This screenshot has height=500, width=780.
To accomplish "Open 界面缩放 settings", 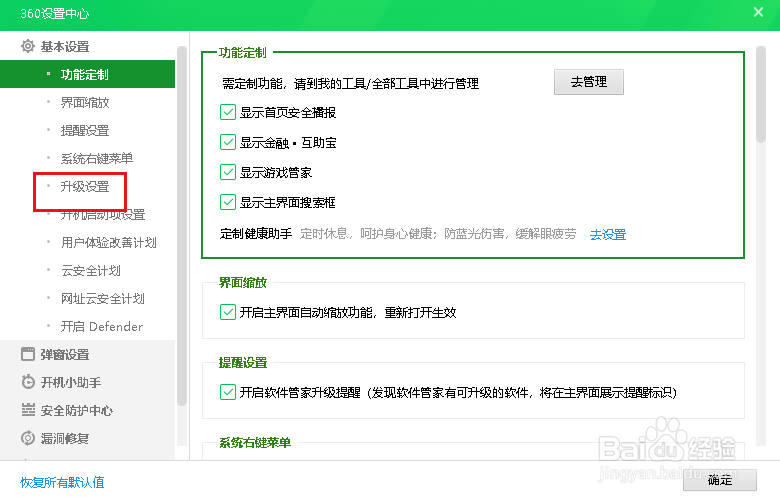I will tap(85, 102).
